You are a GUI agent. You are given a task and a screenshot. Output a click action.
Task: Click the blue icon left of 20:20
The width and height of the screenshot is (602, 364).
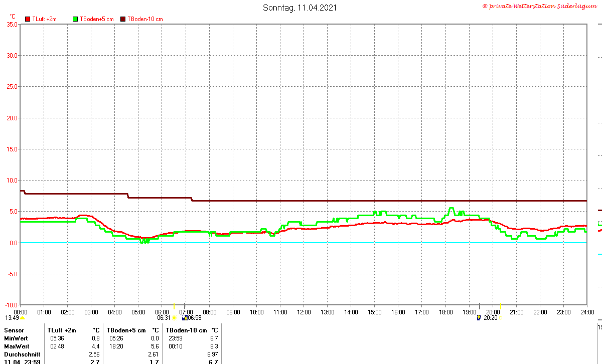[x=479, y=317]
